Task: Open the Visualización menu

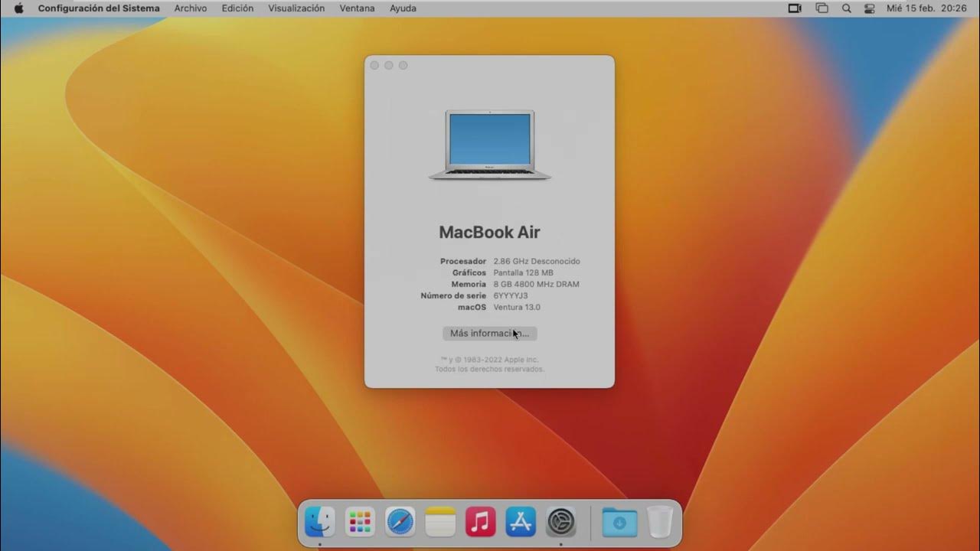Action: point(296,8)
